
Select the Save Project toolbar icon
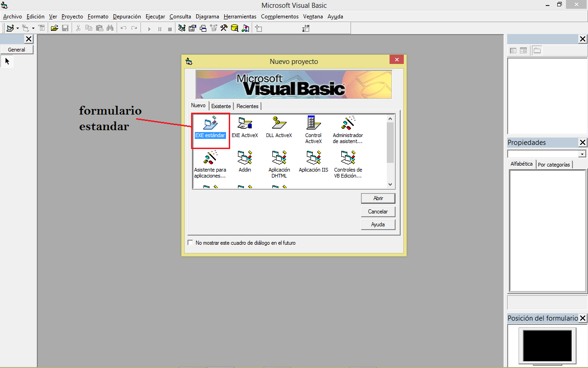tap(65, 28)
